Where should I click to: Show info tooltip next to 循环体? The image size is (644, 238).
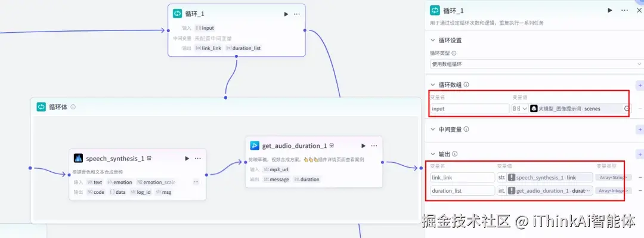(x=73, y=107)
